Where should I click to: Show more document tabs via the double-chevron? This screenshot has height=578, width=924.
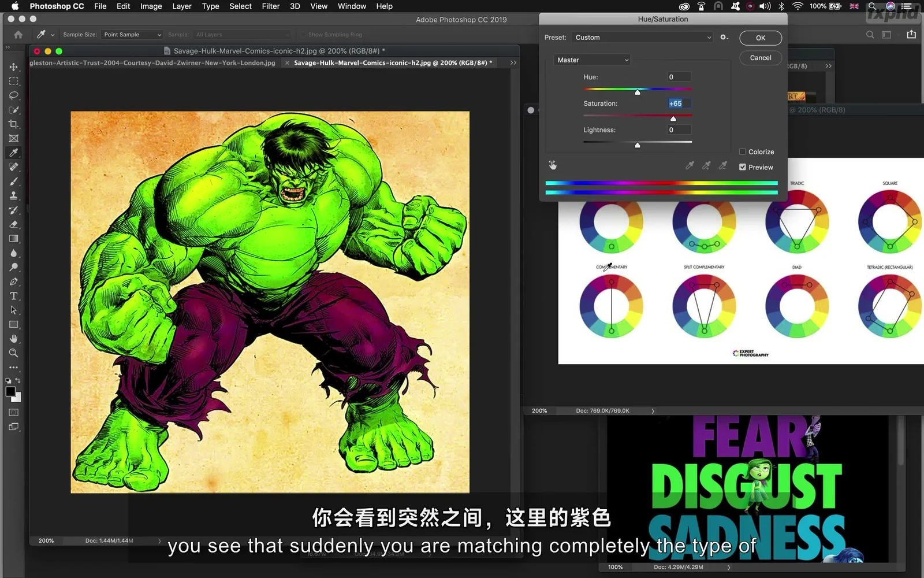tap(513, 62)
